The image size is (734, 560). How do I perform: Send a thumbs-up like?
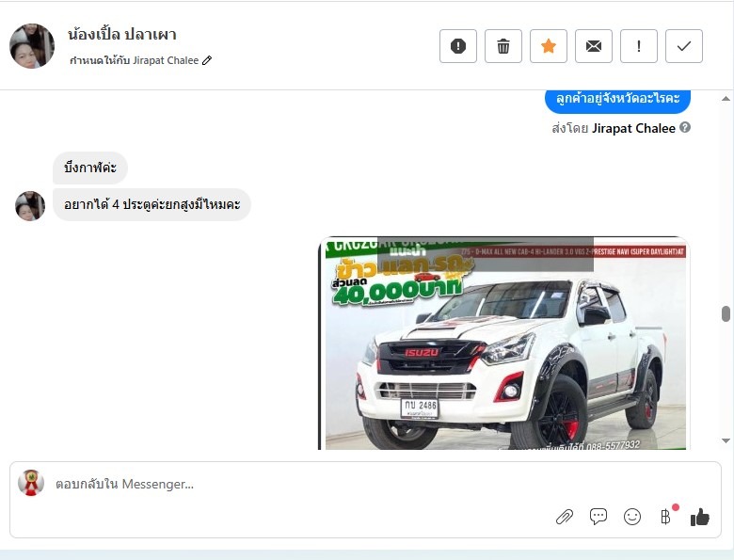pos(700,517)
